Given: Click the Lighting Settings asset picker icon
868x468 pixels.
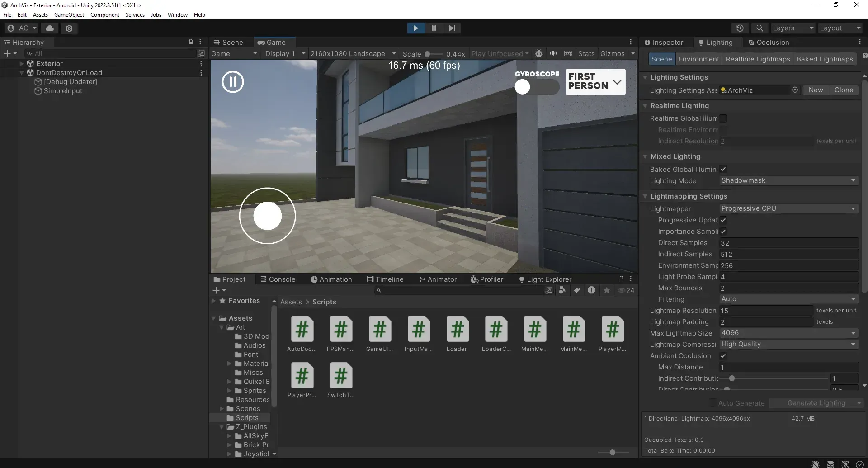Looking at the screenshot, I should tap(795, 90).
